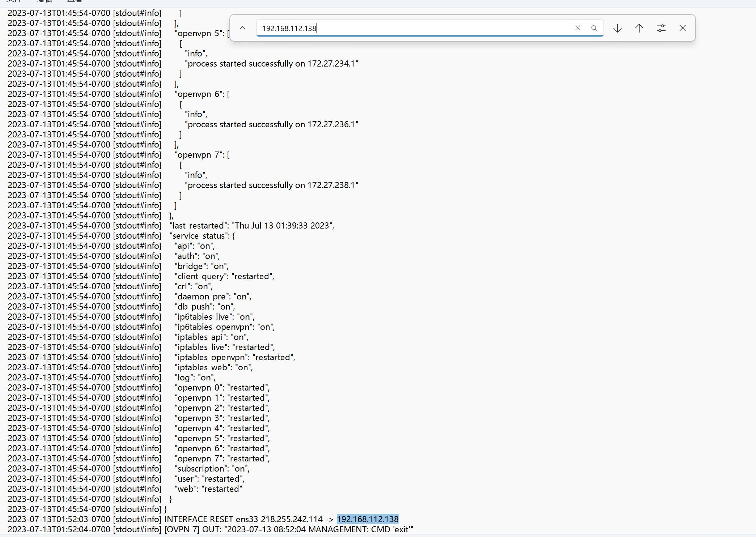756x537 pixels.
Task: Click the magnifier search icon
Action: coord(594,28)
